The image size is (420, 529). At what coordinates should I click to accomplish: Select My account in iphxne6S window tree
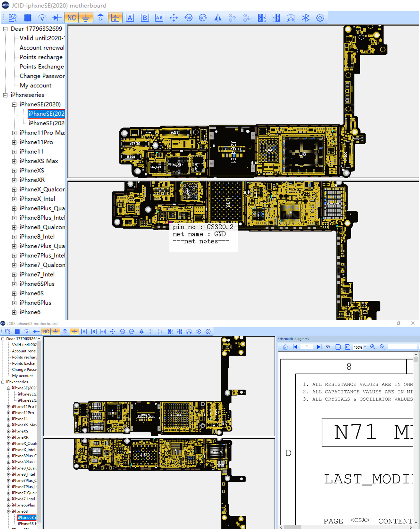(x=22, y=376)
